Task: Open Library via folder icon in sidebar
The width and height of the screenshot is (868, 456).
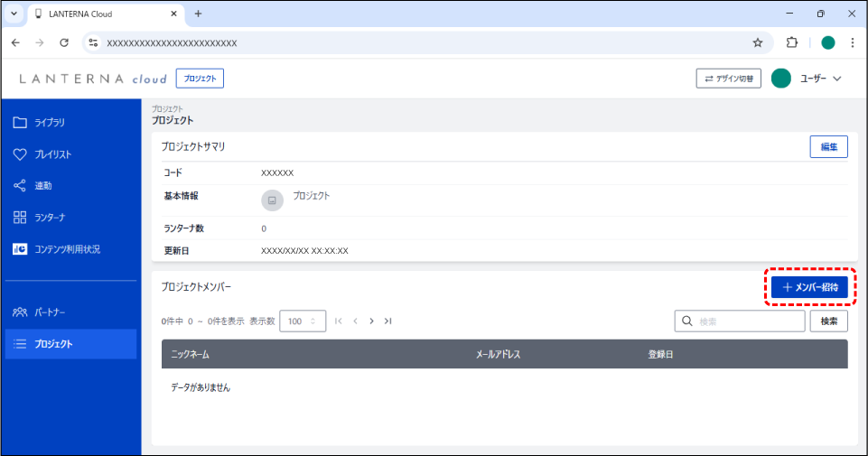Action: tap(20, 123)
